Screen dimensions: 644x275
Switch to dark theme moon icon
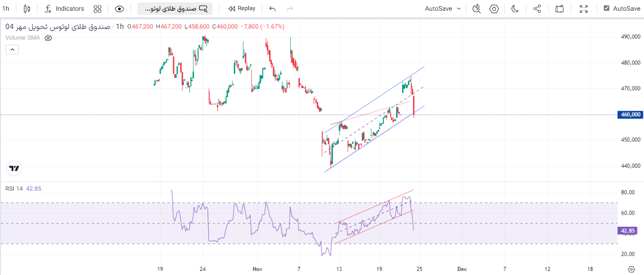coord(515,9)
